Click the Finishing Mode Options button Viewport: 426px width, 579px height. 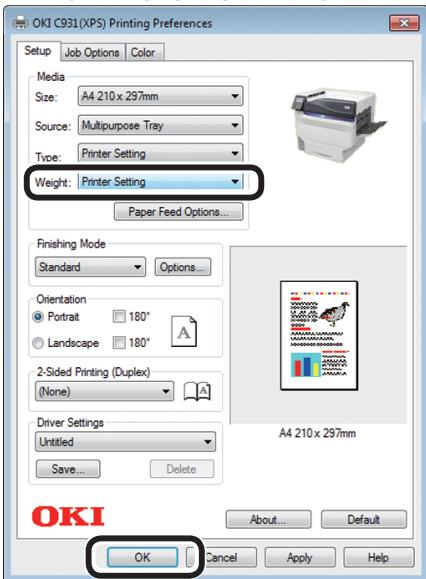point(183,267)
